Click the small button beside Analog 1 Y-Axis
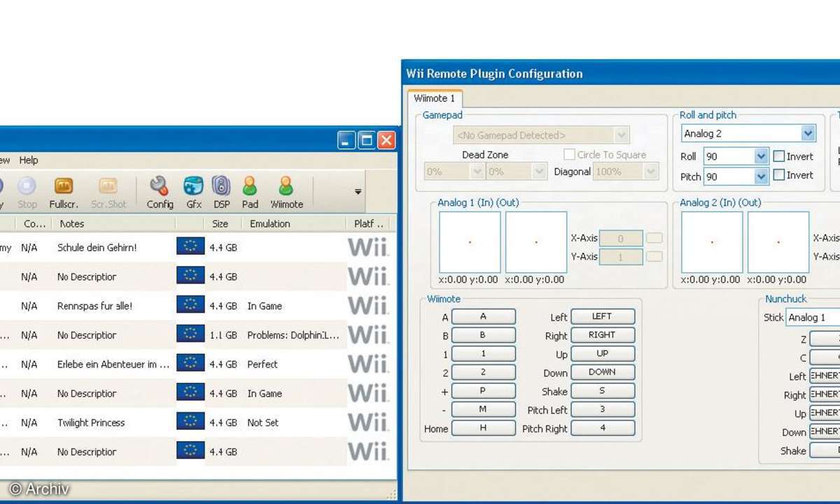 pyautogui.click(x=654, y=256)
